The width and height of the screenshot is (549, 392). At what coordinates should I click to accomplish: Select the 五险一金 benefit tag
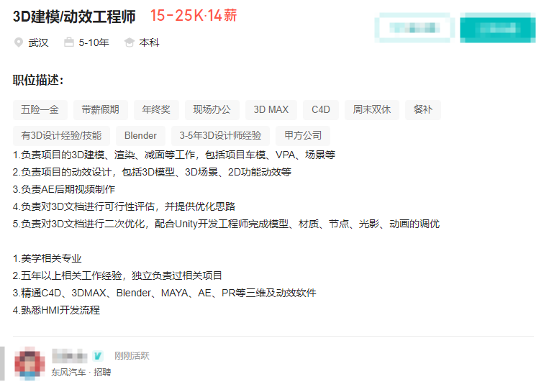40,109
